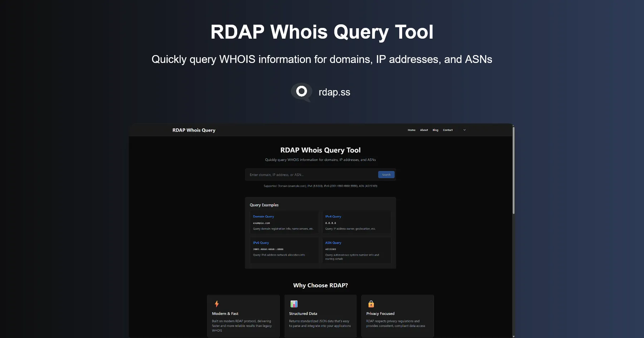Click the RDAP Whois Query navbar logo

point(194,130)
